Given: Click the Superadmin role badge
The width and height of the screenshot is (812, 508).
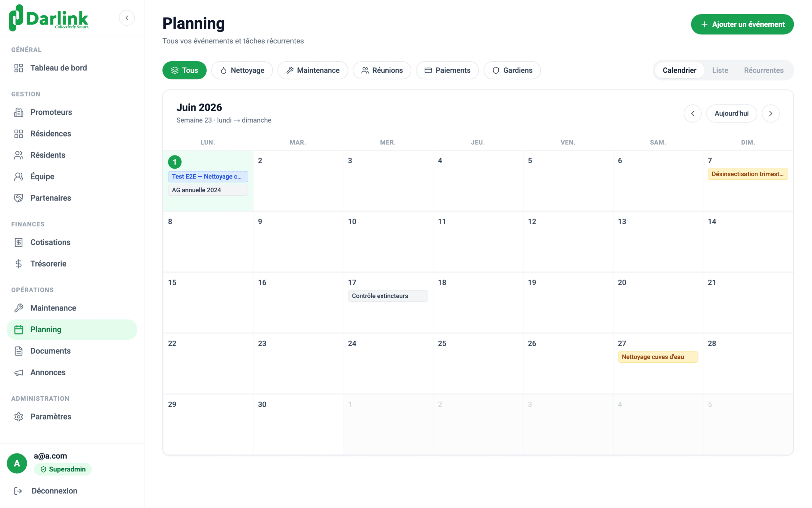Looking at the screenshot, I should click(63, 469).
